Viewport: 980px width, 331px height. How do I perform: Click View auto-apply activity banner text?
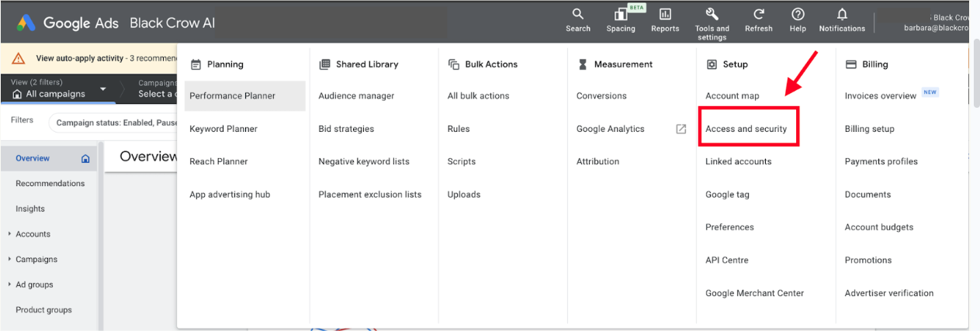[x=81, y=58]
